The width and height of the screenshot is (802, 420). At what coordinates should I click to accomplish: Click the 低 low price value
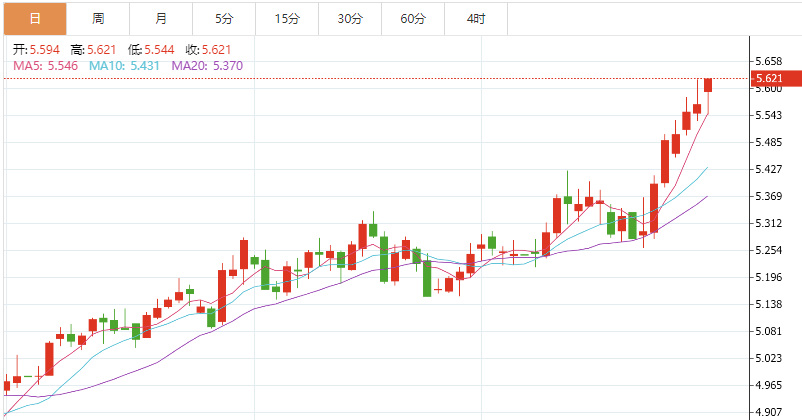pos(159,50)
